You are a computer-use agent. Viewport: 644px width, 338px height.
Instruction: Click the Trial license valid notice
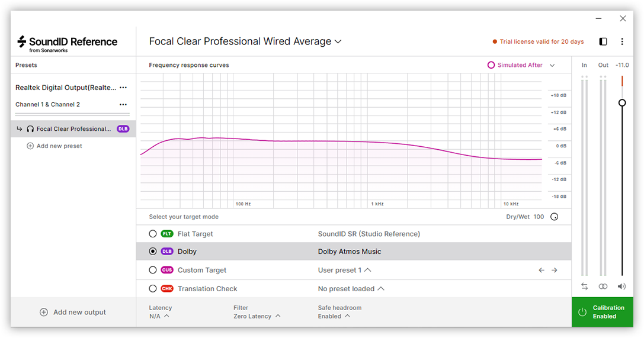(538, 41)
